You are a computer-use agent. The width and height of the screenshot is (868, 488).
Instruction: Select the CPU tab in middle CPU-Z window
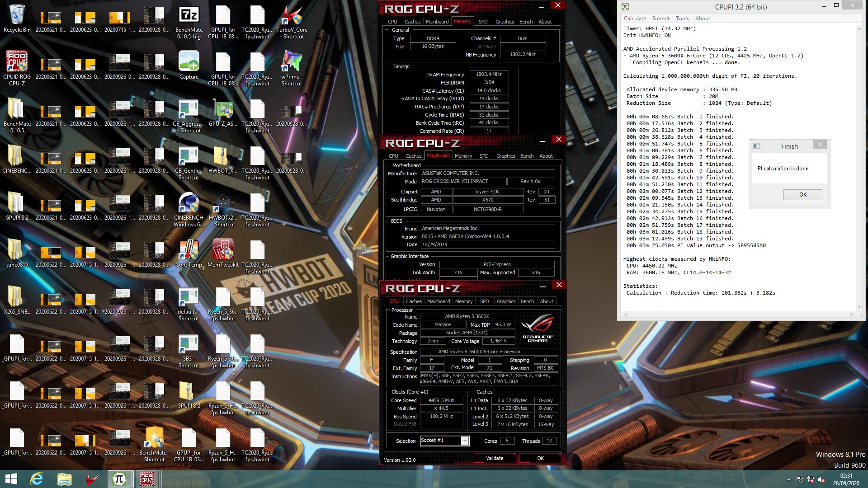point(393,156)
